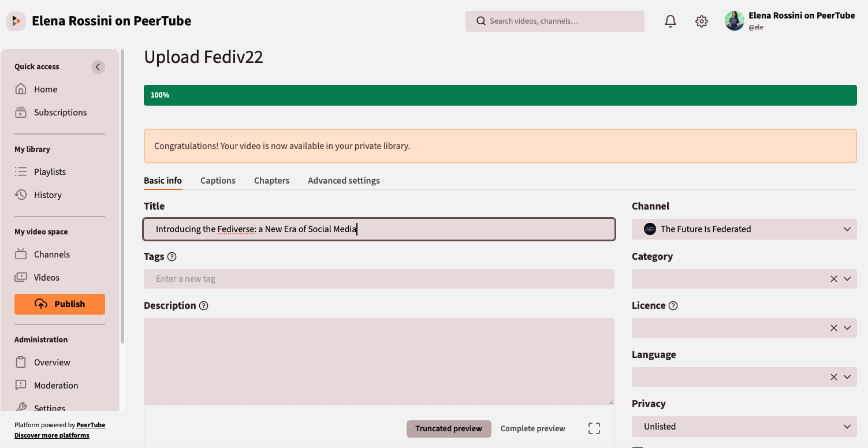Image resolution: width=868 pixels, height=448 pixels.
Task: Click the 100% upload progress bar
Action: (x=500, y=95)
